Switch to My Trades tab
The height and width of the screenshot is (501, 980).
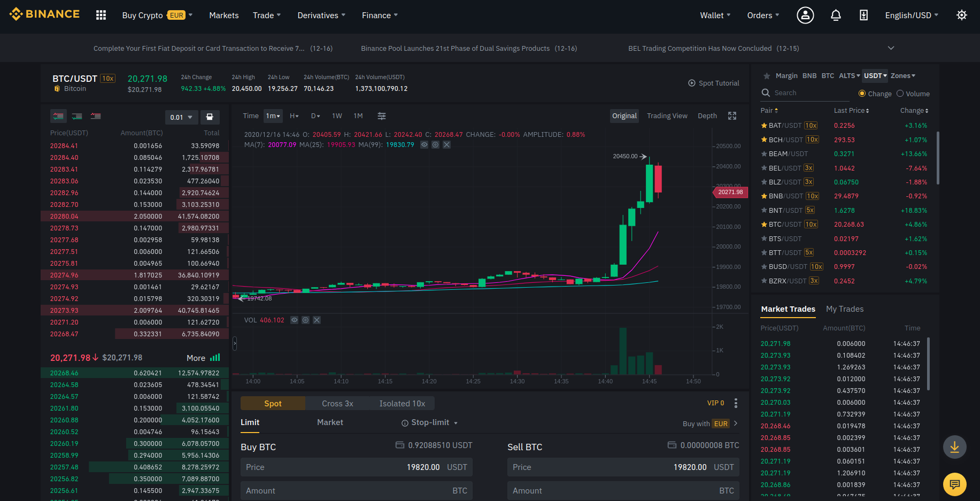[x=844, y=309]
